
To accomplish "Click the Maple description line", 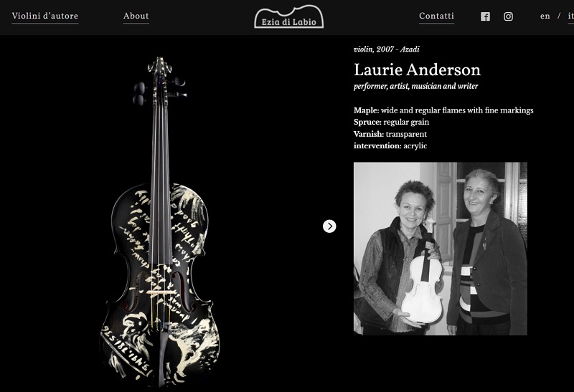I will point(443,110).
